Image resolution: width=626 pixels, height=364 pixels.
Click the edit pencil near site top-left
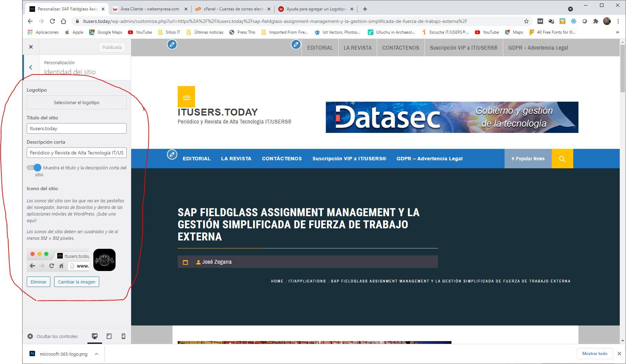(x=172, y=44)
